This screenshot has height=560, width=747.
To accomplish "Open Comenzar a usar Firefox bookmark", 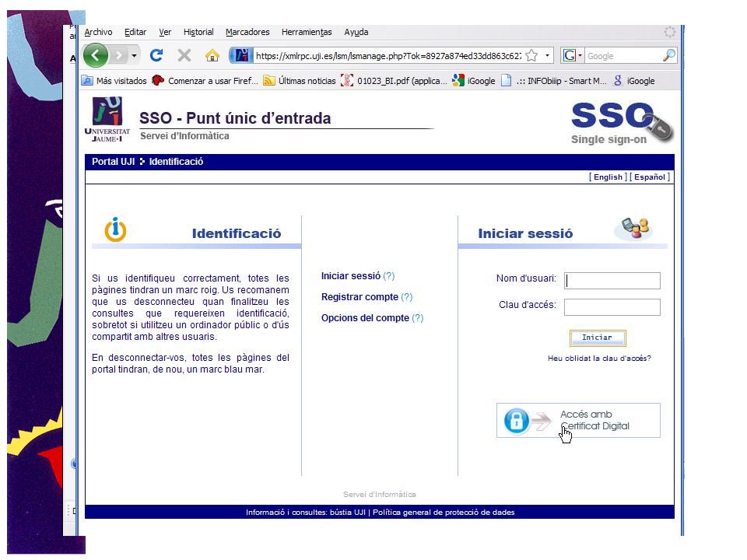I will click(205, 80).
